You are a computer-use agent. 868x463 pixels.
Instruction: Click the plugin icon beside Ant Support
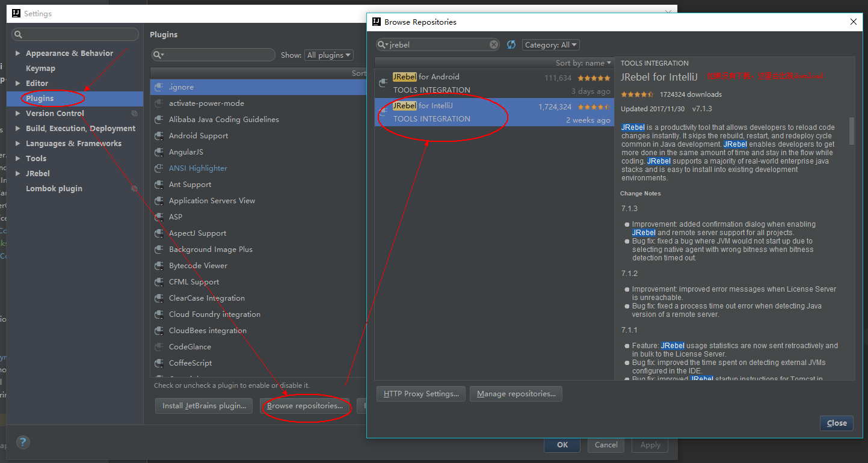tap(159, 185)
